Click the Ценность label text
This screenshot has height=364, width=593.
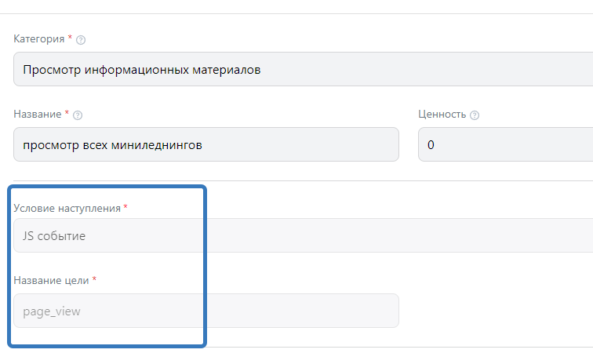pyautogui.click(x=442, y=115)
